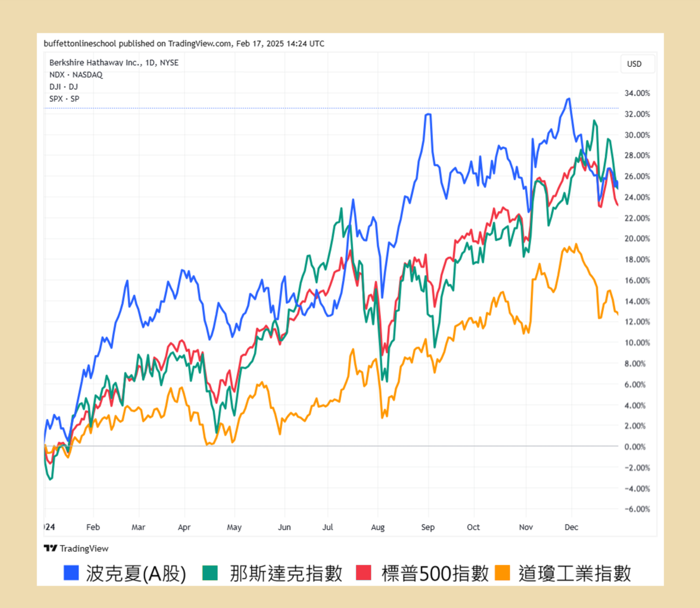Select the Dec label on the time axis

(x=571, y=527)
